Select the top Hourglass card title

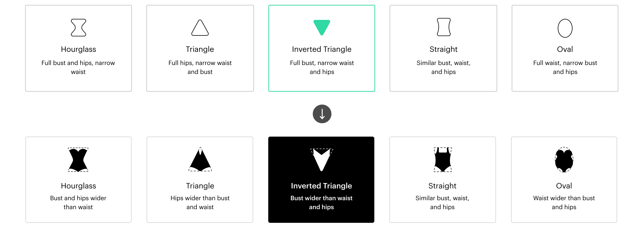(x=78, y=49)
